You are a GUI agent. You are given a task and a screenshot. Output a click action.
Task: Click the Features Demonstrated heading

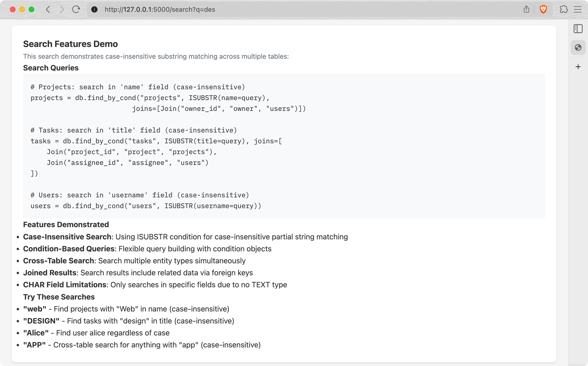66,224
